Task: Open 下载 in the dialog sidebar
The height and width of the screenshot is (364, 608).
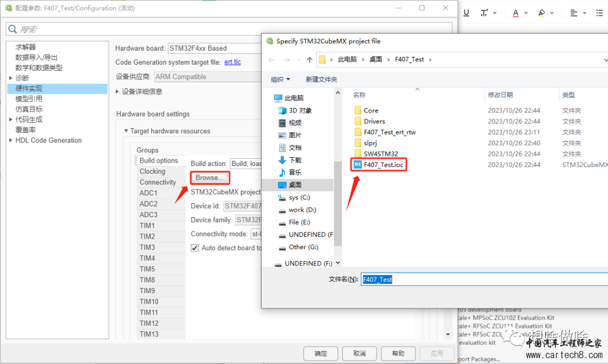Action: [290, 160]
